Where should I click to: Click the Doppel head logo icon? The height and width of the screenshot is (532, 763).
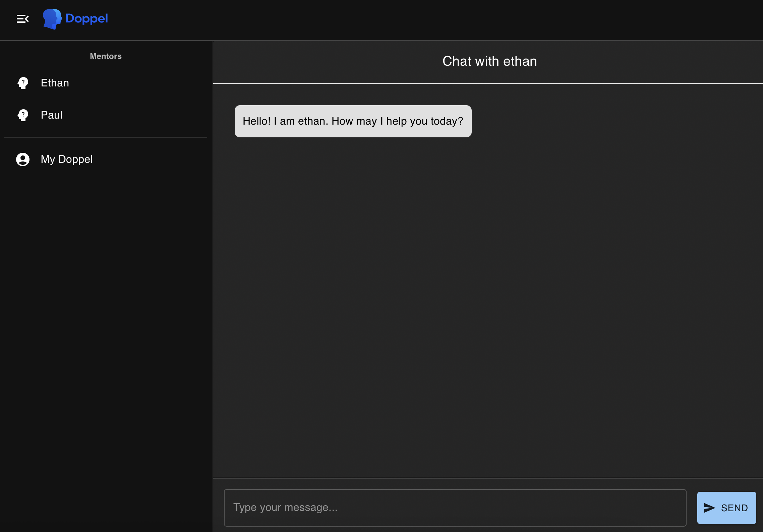coord(52,19)
